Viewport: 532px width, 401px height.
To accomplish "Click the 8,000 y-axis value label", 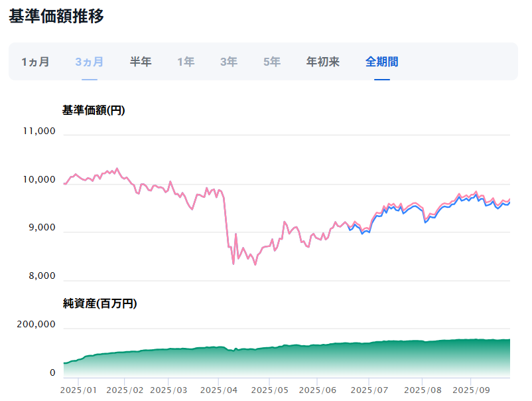I will [x=42, y=277].
